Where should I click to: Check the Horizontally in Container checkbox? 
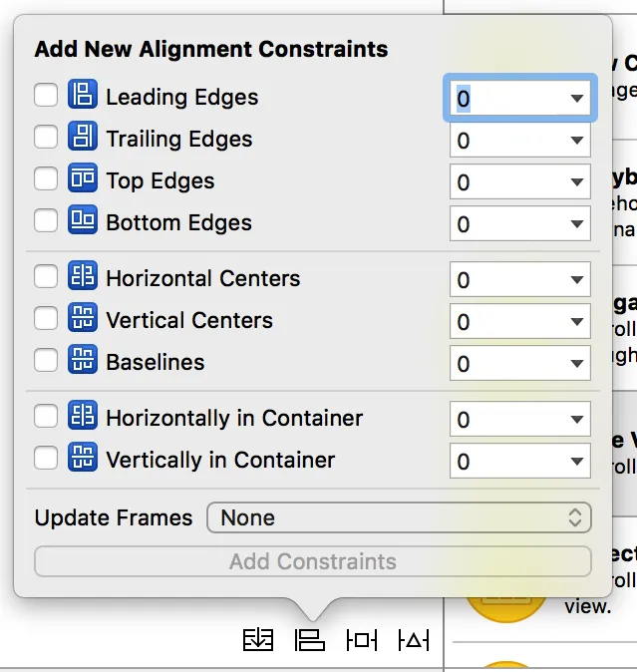(x=46, y=418)
